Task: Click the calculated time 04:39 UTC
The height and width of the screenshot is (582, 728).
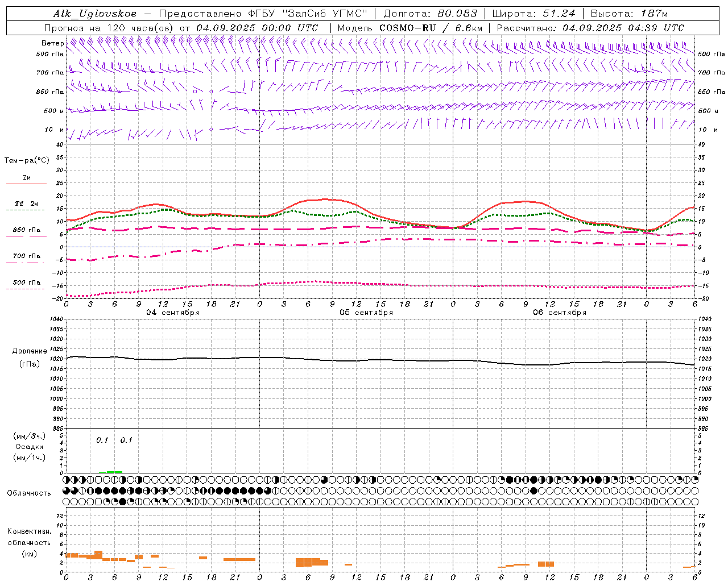Action: (656, 28)
